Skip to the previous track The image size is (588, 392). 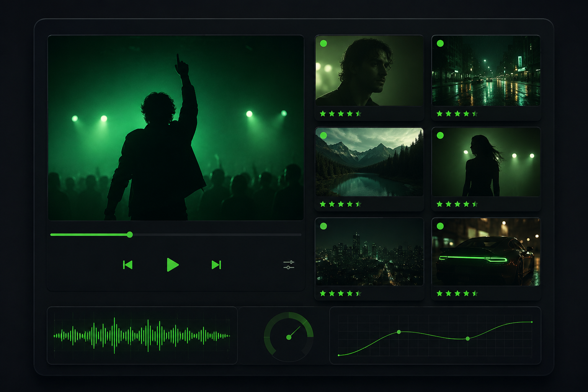tap(128, 265)
